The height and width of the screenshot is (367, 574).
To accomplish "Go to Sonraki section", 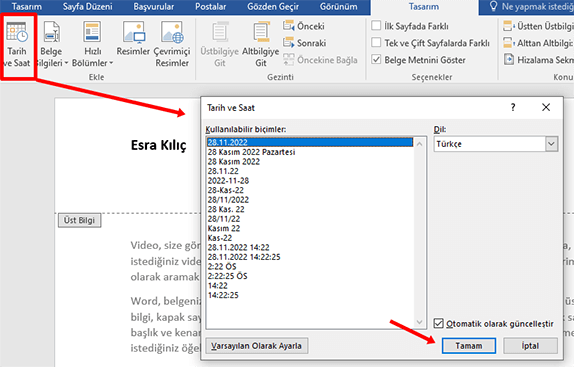I will [305, 43].
